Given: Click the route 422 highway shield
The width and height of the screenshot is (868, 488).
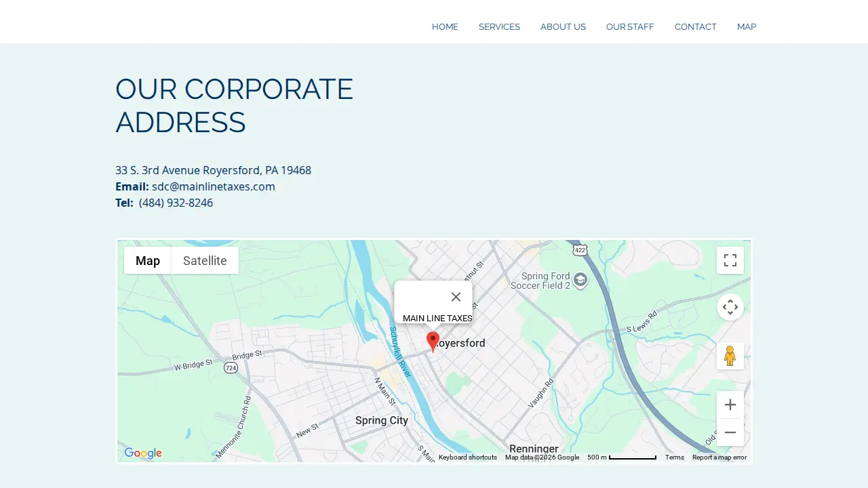Looking at the screenshot, I should coord(579,250).
